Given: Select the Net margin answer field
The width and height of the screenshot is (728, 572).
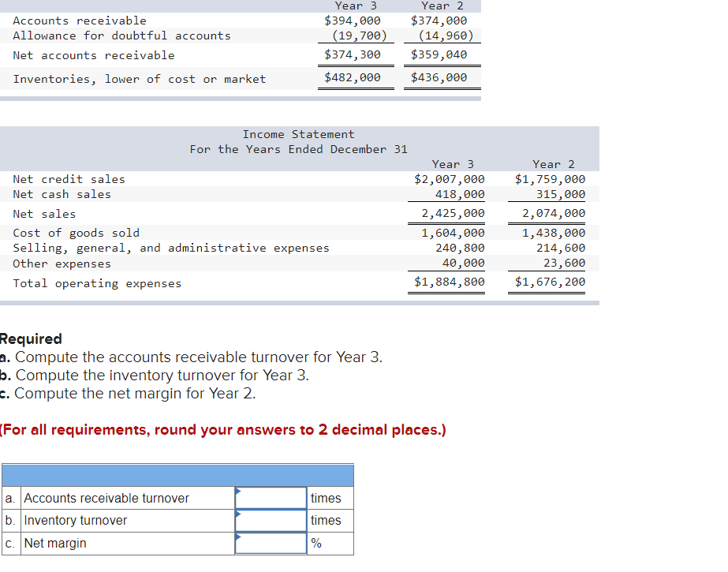Looking at the screenshot, I should click(271, 543).
